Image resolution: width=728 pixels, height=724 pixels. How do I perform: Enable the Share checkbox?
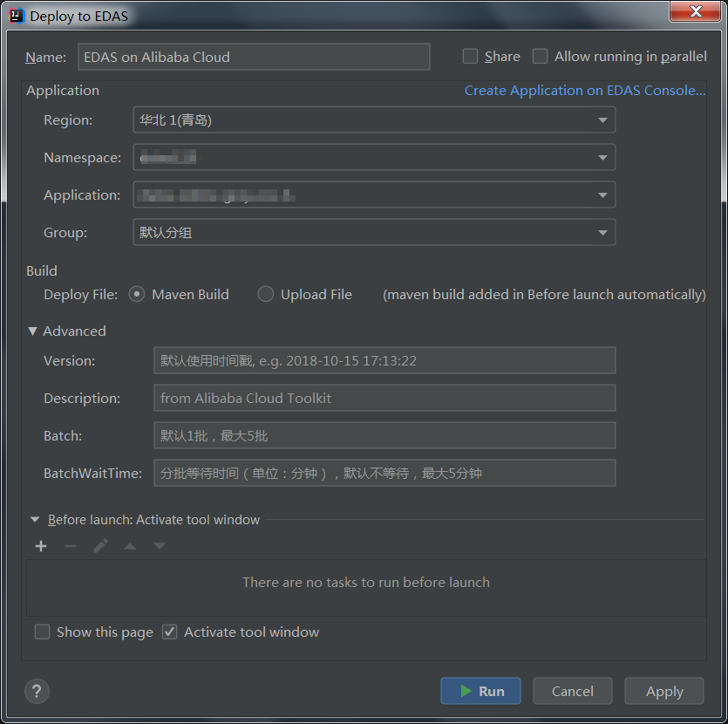tap(470, 56)
